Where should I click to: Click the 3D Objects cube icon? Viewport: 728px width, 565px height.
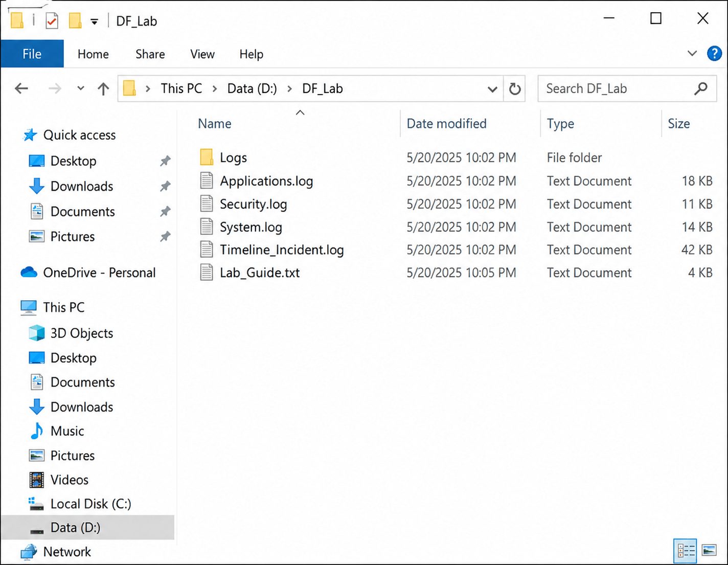tap(36, 333)
